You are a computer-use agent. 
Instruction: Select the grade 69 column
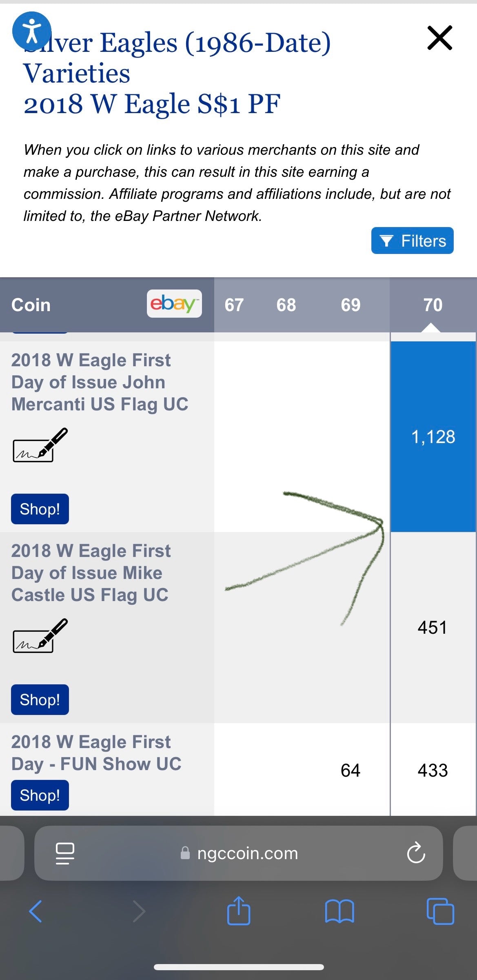(350, 305)
